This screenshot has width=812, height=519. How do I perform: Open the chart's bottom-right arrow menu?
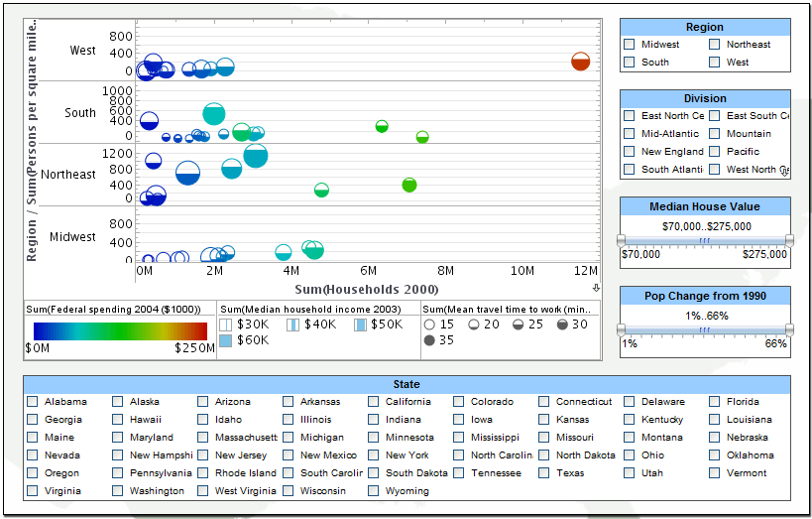click(x=596, y=288)
